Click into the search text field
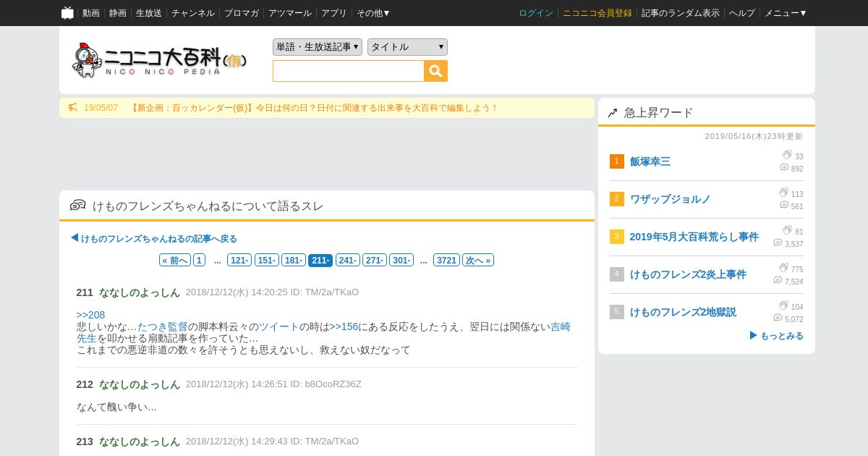The width and height of the screenshot is (868, 456). point(349,71)
